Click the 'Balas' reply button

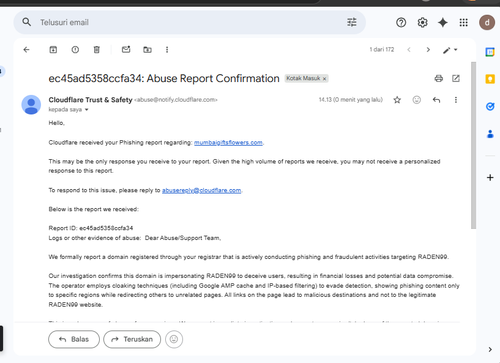74,339
